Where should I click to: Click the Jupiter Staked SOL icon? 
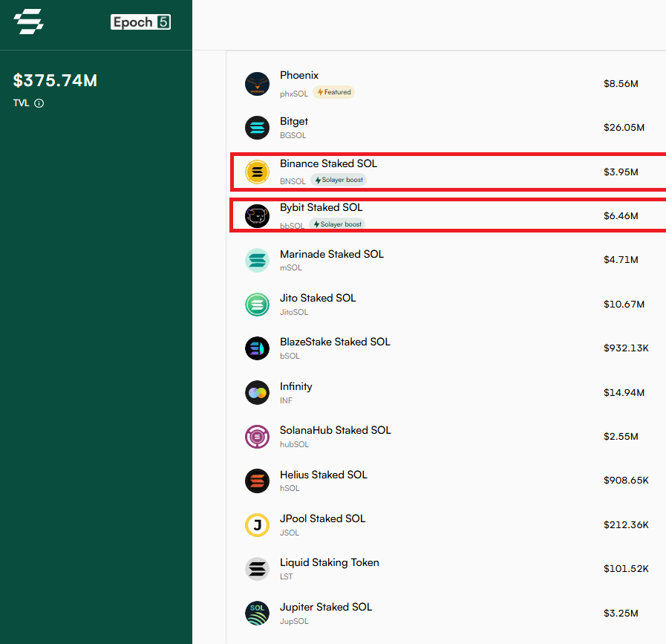click(257, 614)
